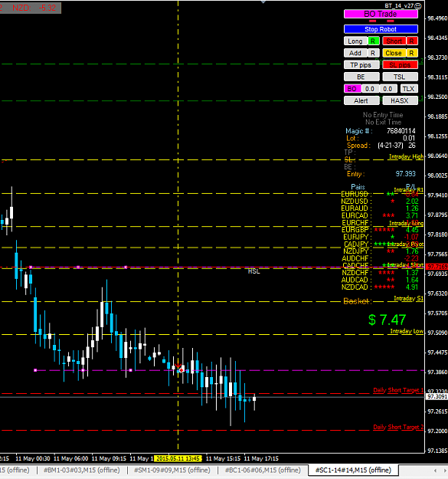Screen dimensions: 448x479
Task: Click the red 97.7169 price label
Action: click(x=436, y=267)
